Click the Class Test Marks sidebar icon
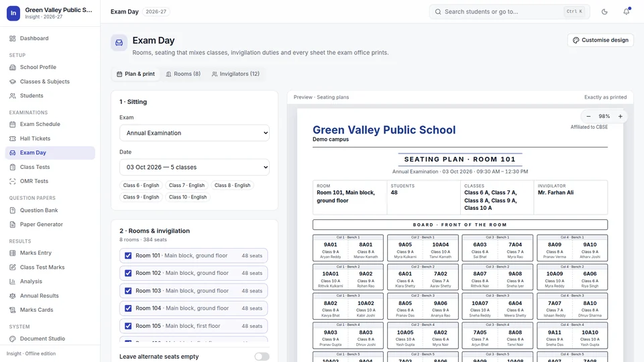Screen dimensions: 644x362 point(13,267)
